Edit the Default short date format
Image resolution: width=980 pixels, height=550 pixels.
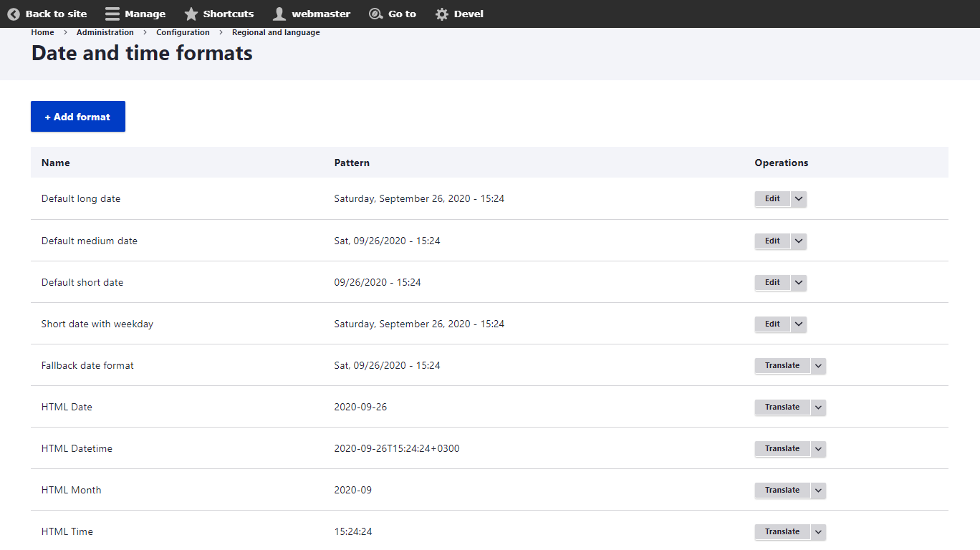coord(772,283)
